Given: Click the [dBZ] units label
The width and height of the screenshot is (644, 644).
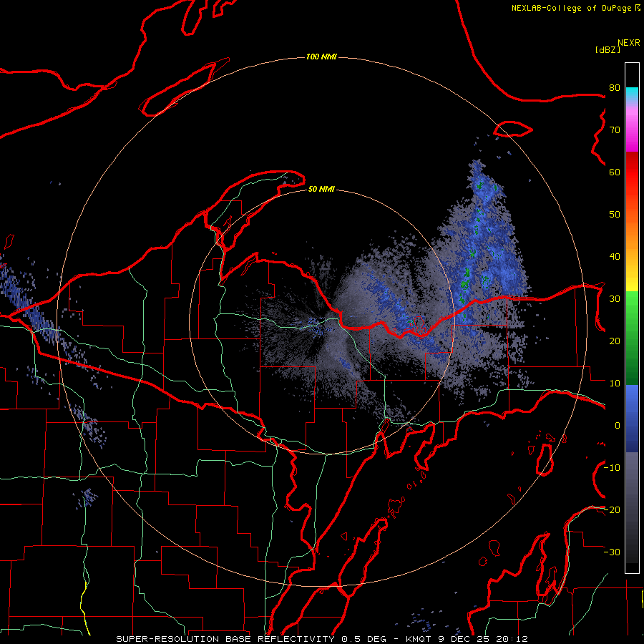Looking at the screenshot, I should pos(608,49).
